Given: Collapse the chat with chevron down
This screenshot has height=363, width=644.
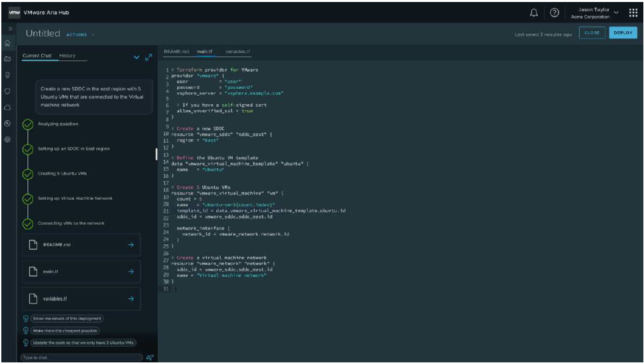Looking at the screenshot, I should click(x=137, y=58).
